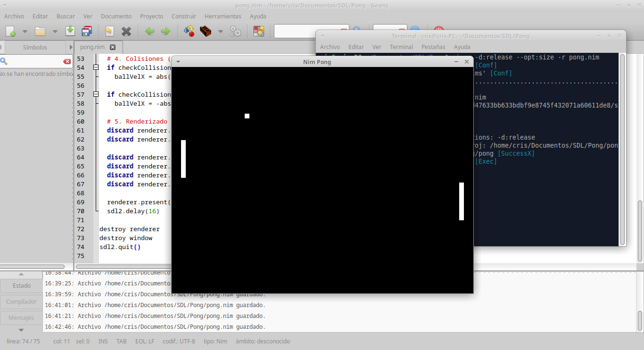
Task: Clear the symbol filter with the red icon
Action: click(x=67, y=62)
